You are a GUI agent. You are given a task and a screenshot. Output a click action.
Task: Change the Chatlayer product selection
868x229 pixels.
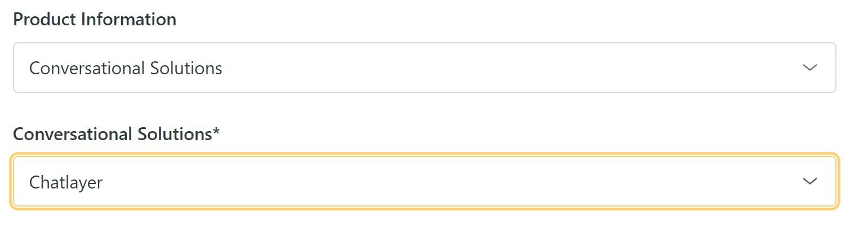[x=424, y=181]
